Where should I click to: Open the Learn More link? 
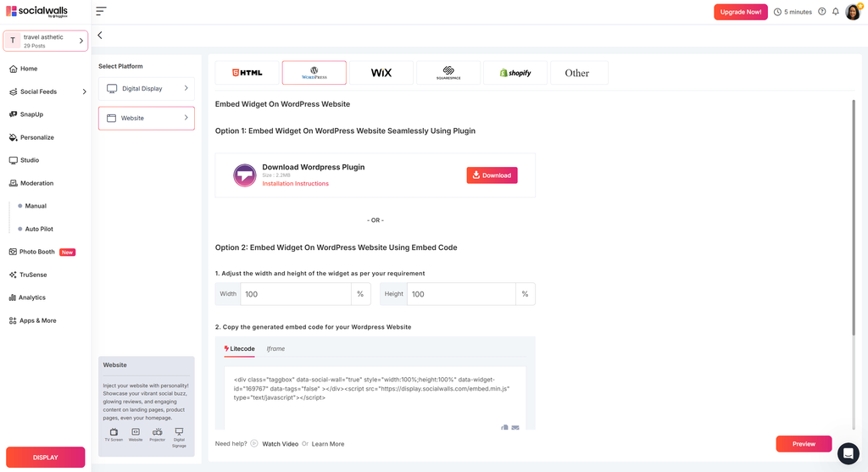point(328,444)
